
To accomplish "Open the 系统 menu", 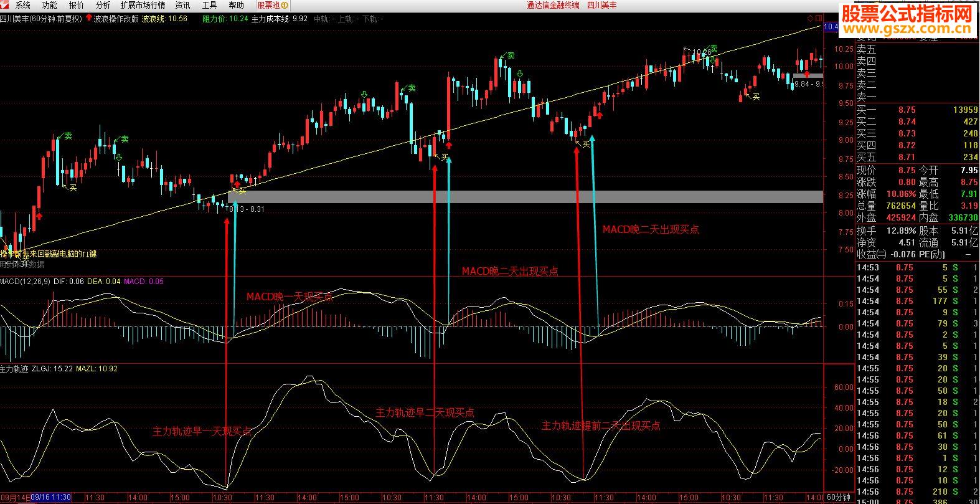I will tap(23, 5).
